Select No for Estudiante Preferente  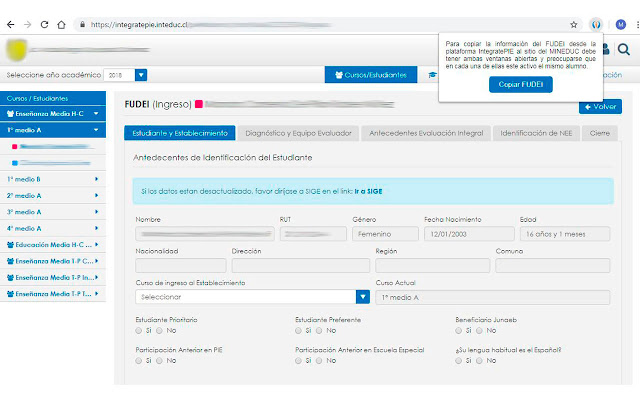point(319,331)
